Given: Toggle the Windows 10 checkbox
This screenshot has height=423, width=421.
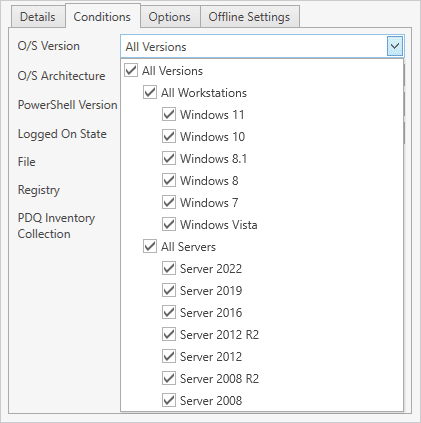Looking at the screenshot, I should 169,136.
